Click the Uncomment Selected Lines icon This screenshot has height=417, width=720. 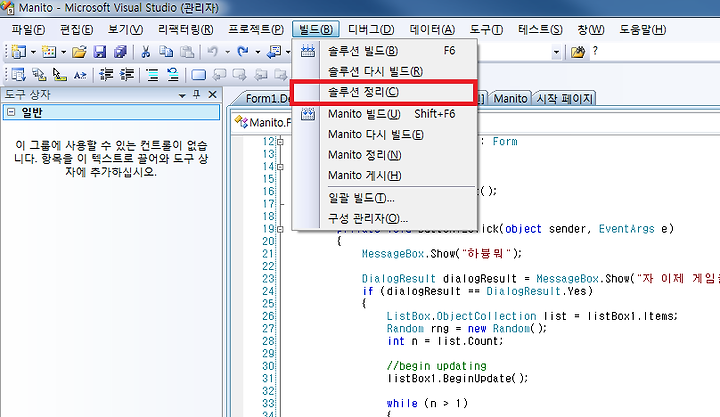[173, 74]
